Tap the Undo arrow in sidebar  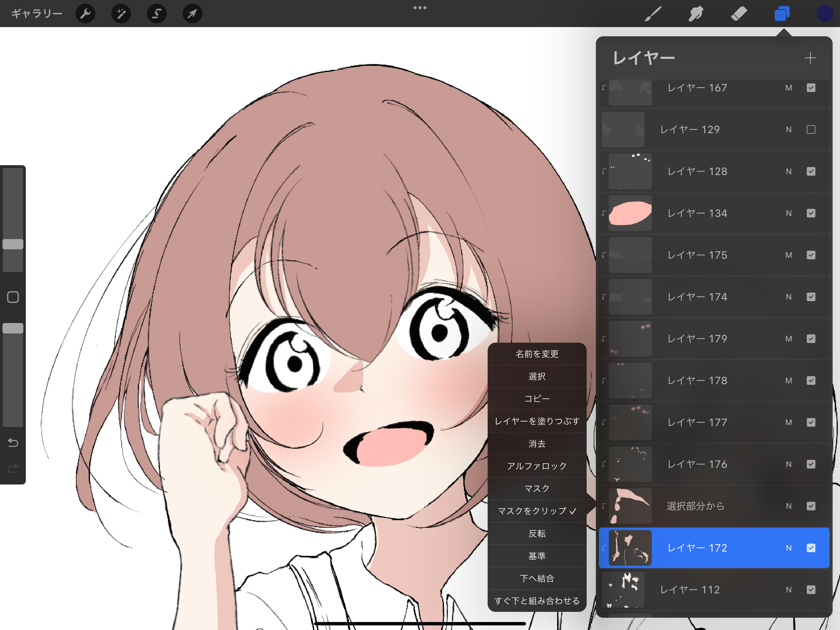(13, 443)
